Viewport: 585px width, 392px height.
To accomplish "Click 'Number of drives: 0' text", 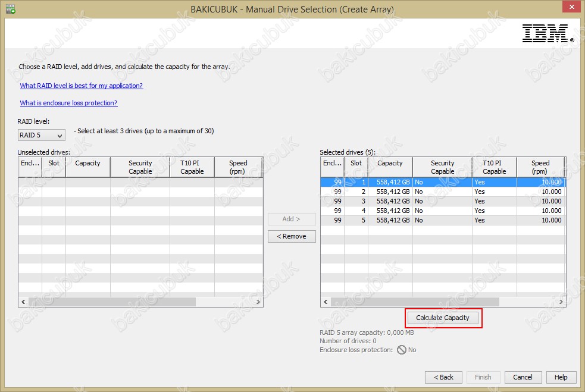I will tap(348, 341).
